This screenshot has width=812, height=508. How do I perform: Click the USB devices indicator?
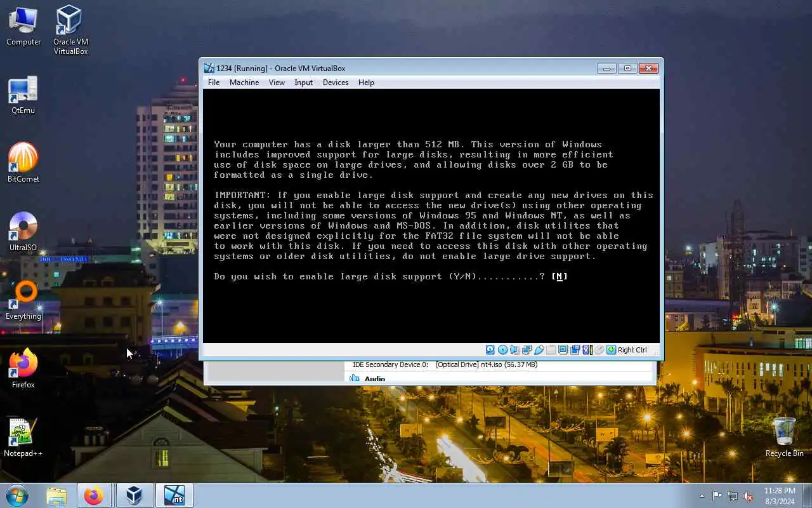click(539, 350)
